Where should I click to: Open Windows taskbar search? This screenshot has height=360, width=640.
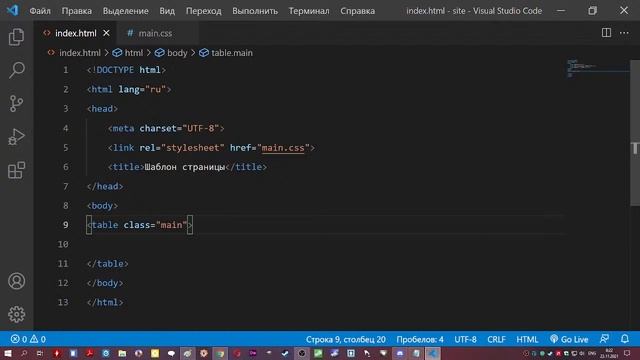(x=24, y=353)
